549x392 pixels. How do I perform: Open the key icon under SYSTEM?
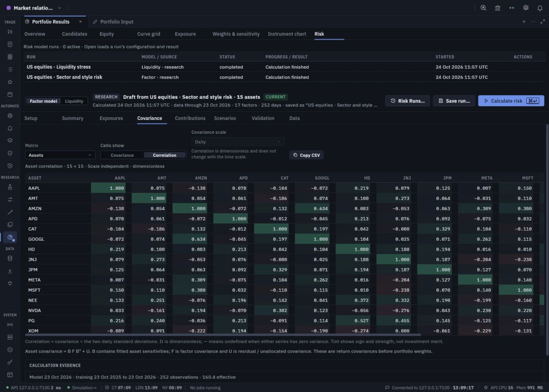10,362
